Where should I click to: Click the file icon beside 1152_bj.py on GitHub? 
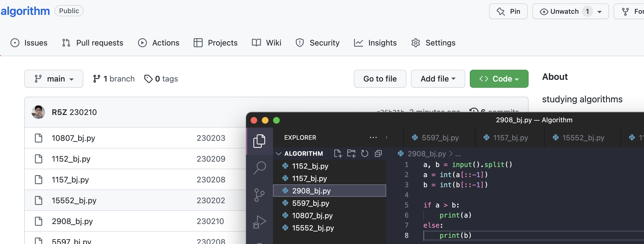point(39,159)
